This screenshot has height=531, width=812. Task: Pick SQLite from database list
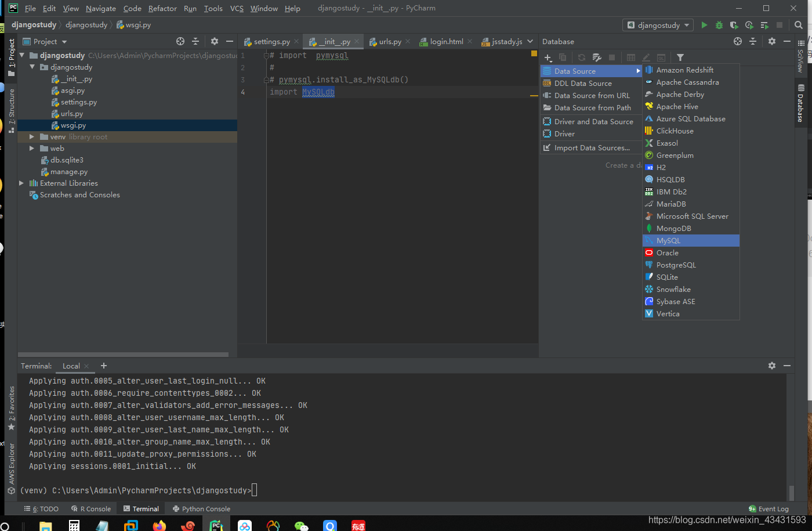click(x=691, y=277)
